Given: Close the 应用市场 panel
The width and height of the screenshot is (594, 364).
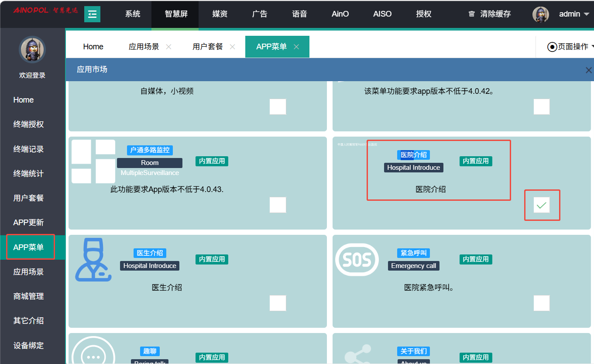Looking at the screenshot, I should (x=588, y=70).
